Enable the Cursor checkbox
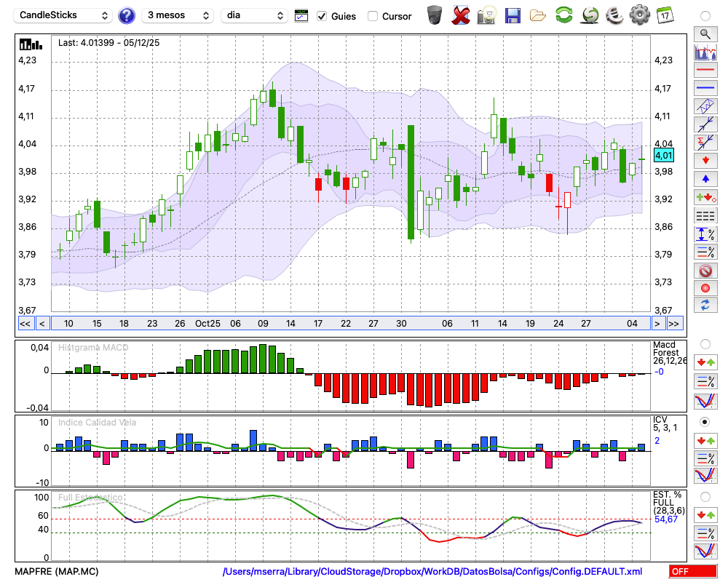This screenshot has width=728, height=582. click(x=373, y=16)
